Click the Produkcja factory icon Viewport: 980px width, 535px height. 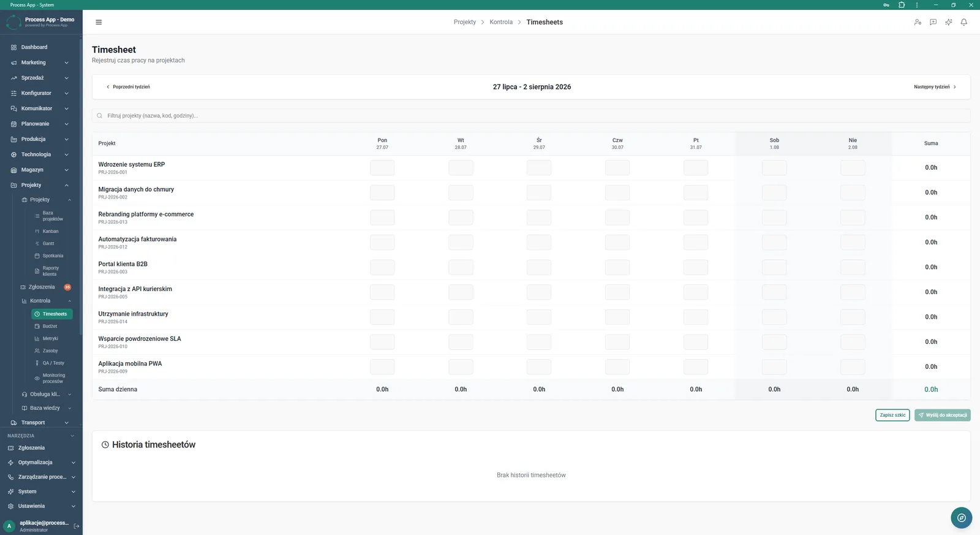pyautogui.click(x=13, y=139)
